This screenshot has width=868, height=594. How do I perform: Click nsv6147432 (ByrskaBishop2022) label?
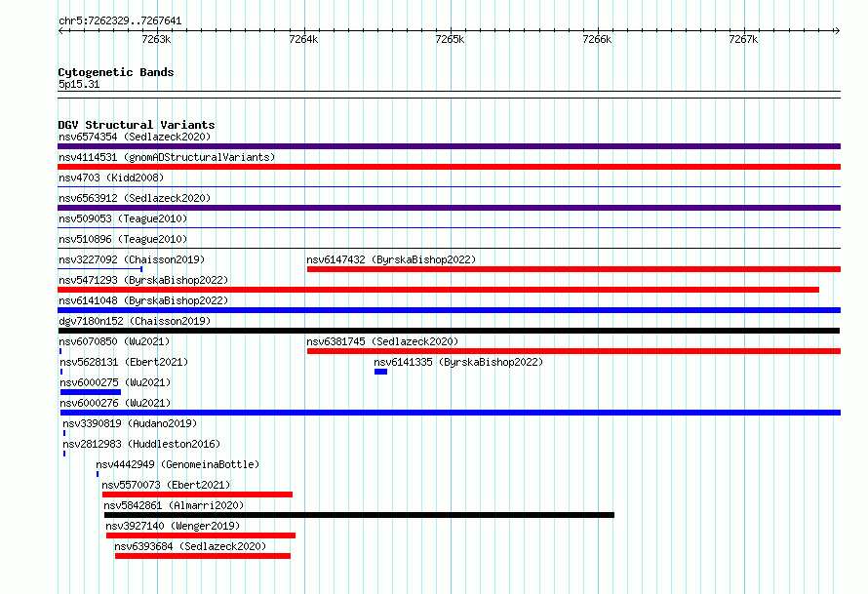point(391,259)
